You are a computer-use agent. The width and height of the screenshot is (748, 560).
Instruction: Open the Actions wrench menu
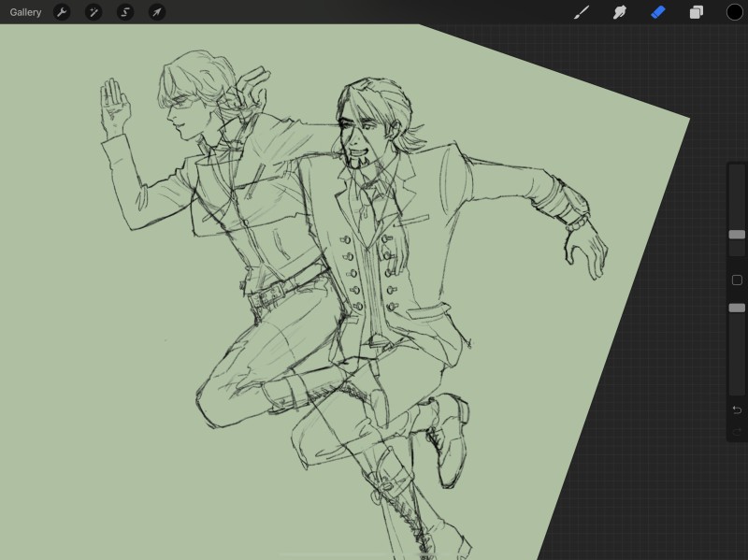62,12
